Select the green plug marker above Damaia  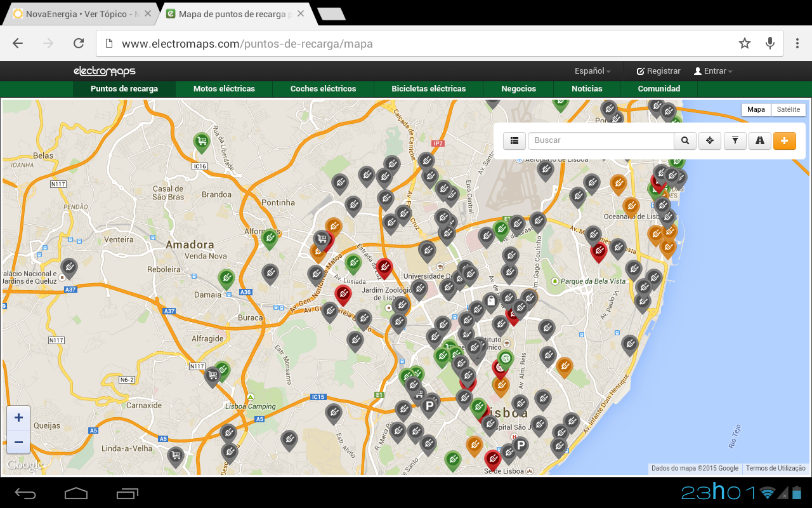pyautogui.click(x=226, y=279)
